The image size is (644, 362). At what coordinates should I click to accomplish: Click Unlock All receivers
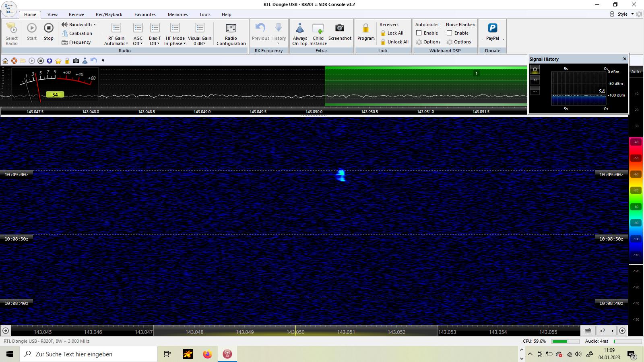394,42
